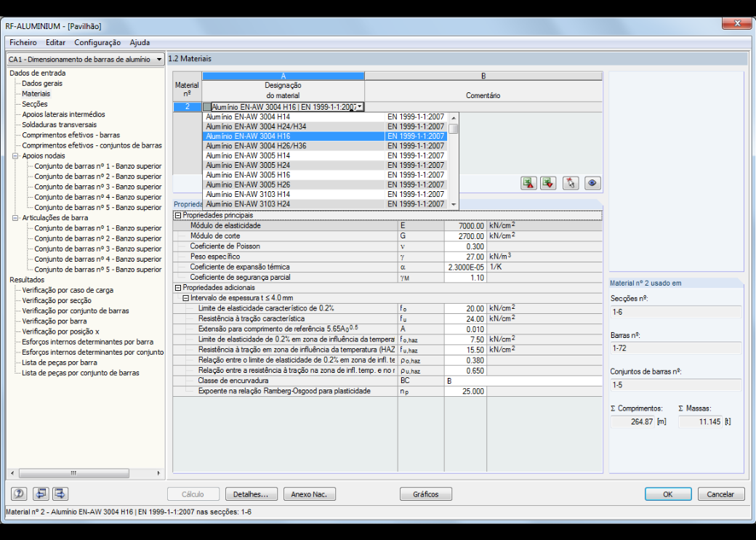Click the material list scroll up arrow
Viewport: 756px width, 540px height.
(x=453, y=117)
